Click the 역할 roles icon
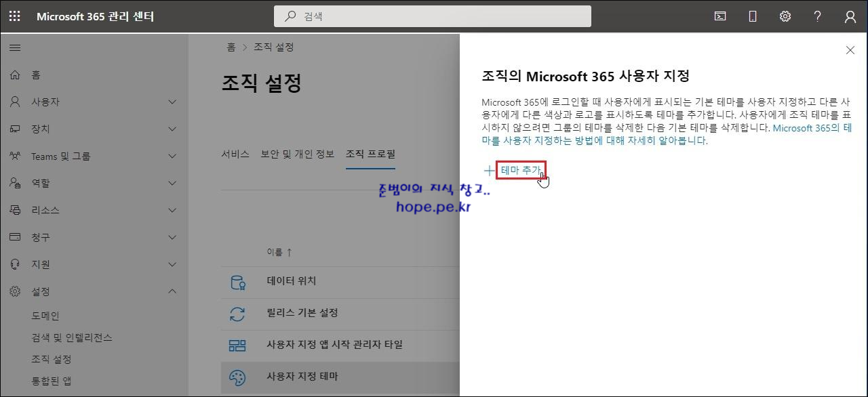Screen dimensions: 868x397 (x=15, y=183)
